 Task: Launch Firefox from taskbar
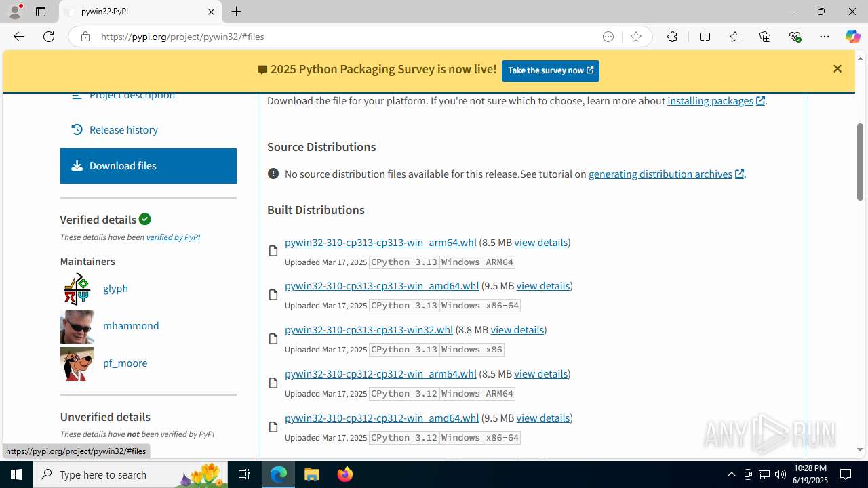tap(345, 474)
